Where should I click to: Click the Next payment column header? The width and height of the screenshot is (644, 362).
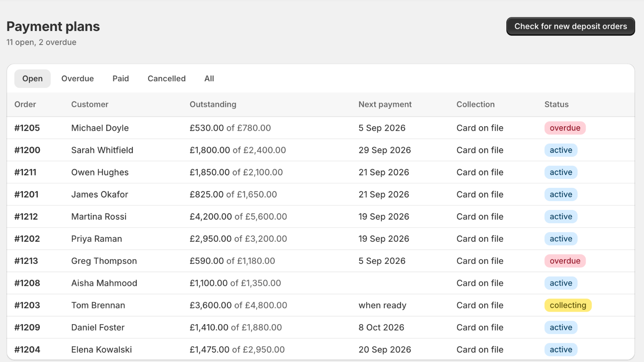pos(385,104)
